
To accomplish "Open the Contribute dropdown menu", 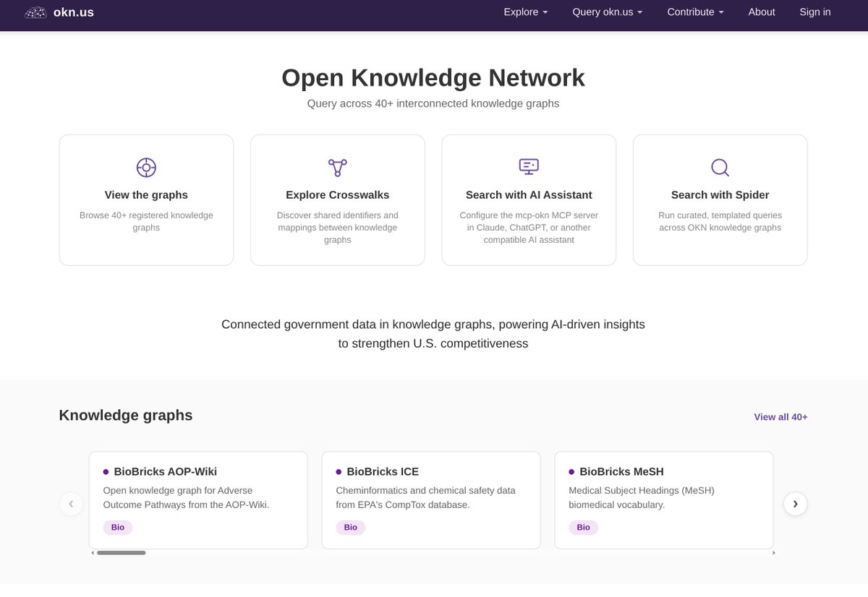I will pos(695,12).
